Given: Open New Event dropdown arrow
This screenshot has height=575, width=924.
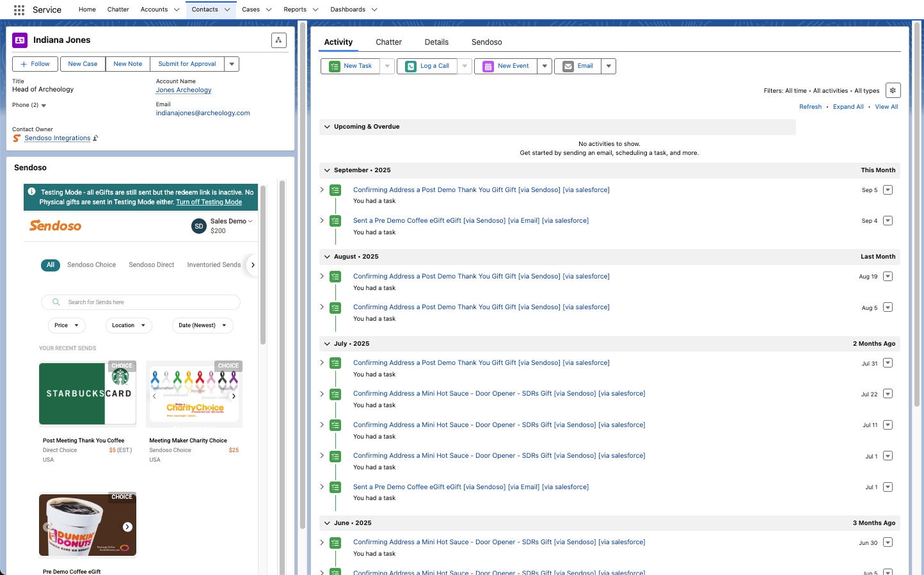Looking at the screenshot, I should [545, 66].
